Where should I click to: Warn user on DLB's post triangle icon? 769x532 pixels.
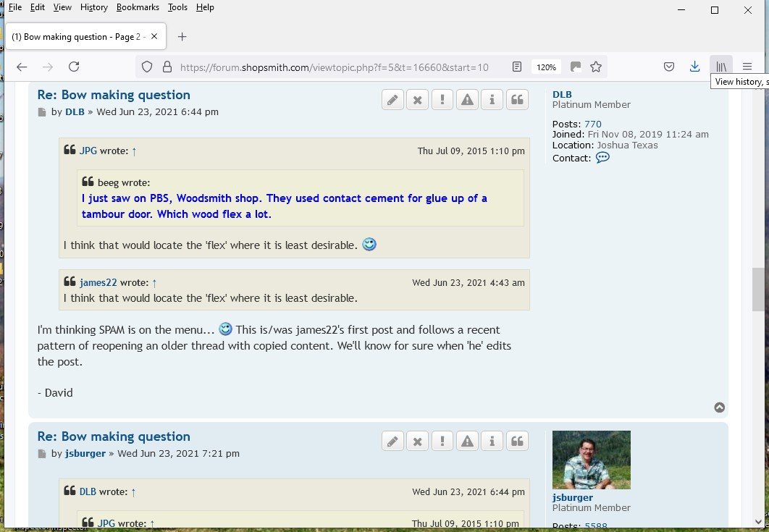467,100
